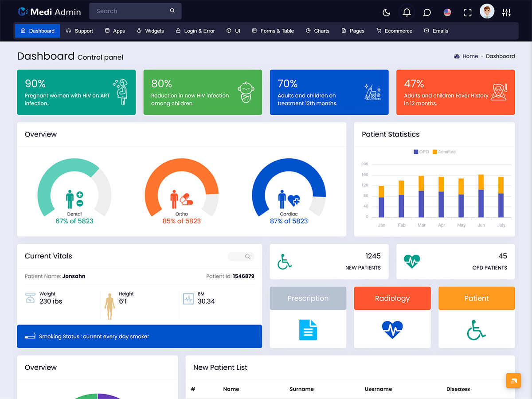Open the Login & Error menu
The image size is (532, 399).
[x=195, y=31]
